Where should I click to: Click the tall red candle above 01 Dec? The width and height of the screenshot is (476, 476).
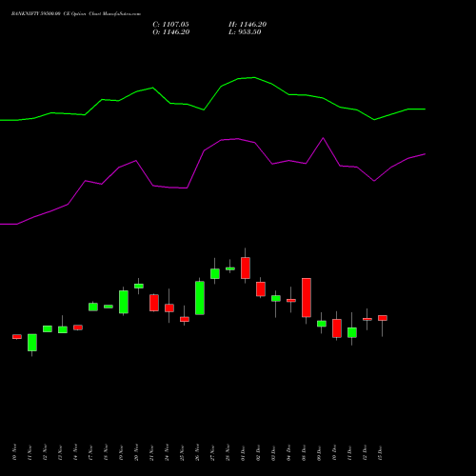pyautogui.click(x=246, y=268)
